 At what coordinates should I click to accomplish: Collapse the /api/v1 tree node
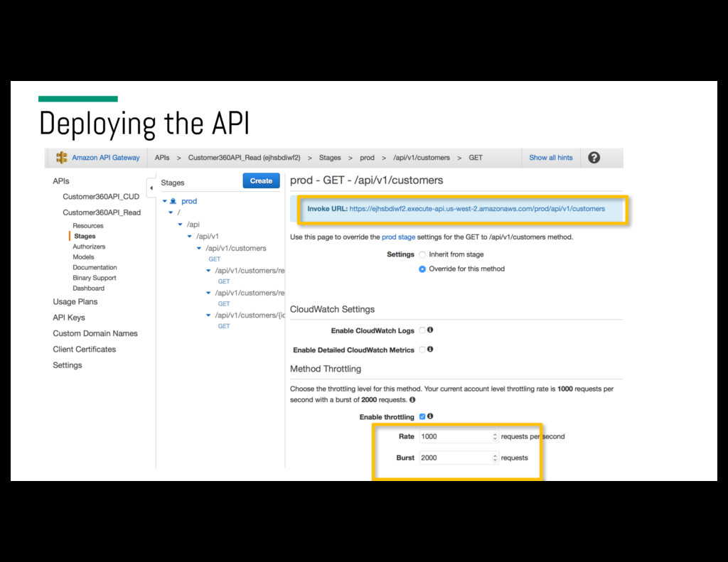tap(189, 236)
